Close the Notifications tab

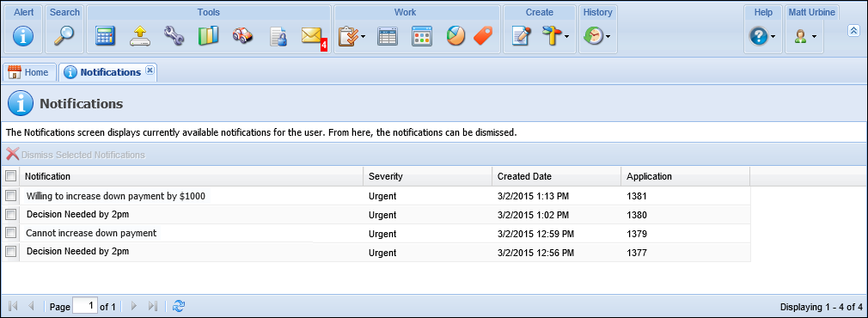pos(150,70)
